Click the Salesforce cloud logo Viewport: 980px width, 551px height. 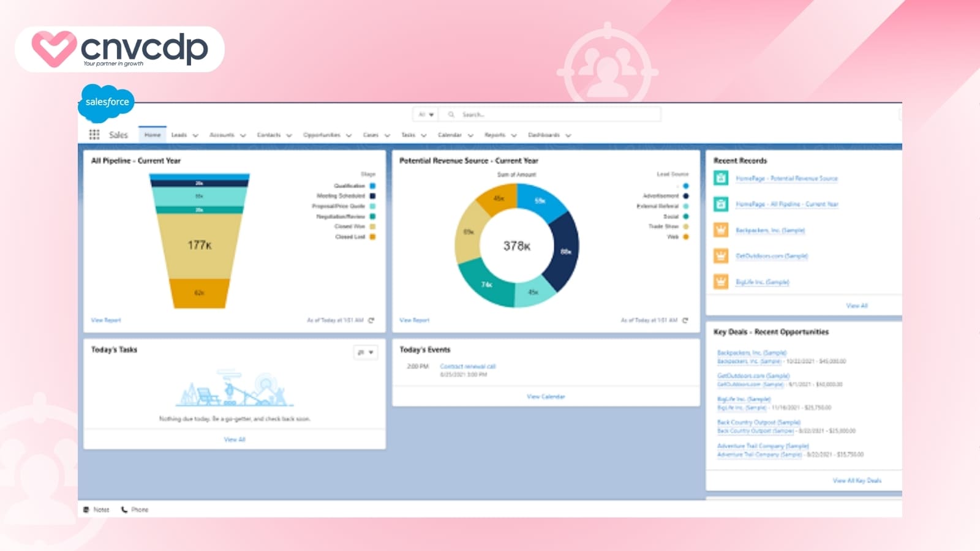[105, 103]
